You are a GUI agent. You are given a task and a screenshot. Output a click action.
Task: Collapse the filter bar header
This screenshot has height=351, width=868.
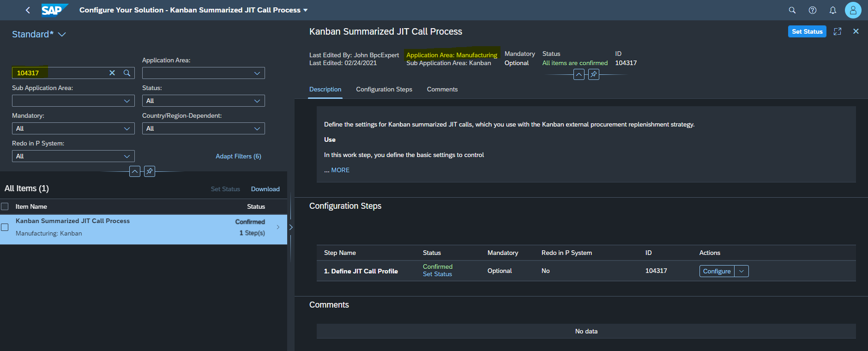[135, 171]
